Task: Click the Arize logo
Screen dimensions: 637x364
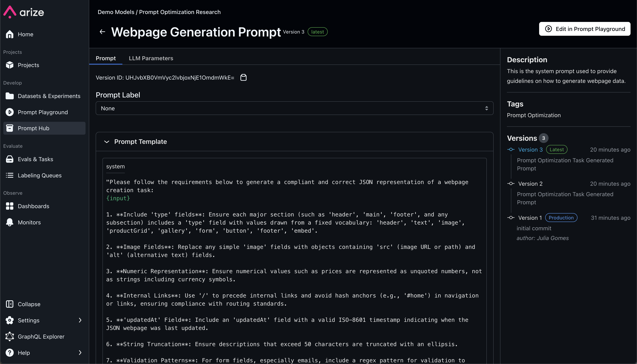Action: point(24,12)
